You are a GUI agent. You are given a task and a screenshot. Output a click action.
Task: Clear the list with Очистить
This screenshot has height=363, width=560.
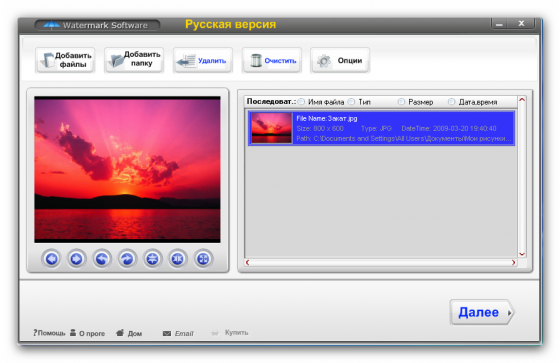click(271, 60)
